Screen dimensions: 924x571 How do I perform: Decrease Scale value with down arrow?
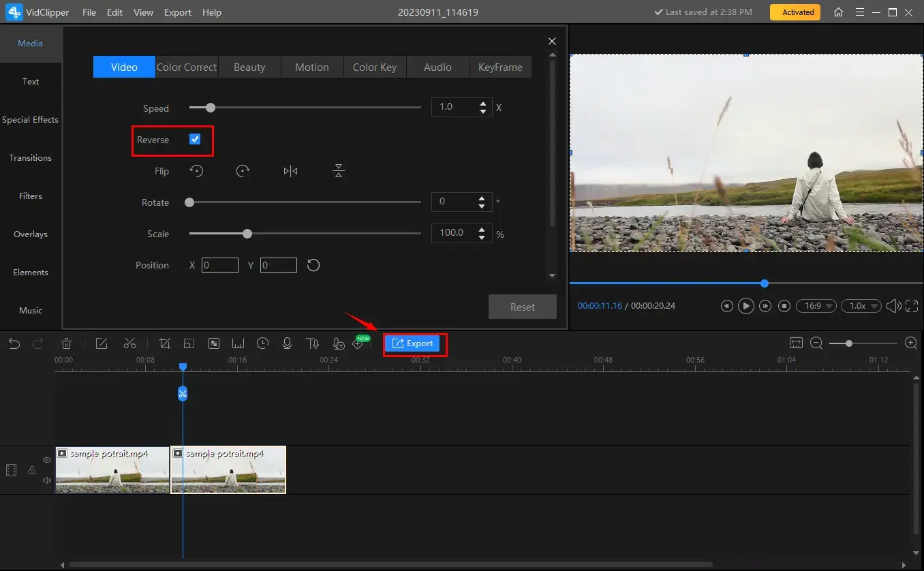click(482, 236)
